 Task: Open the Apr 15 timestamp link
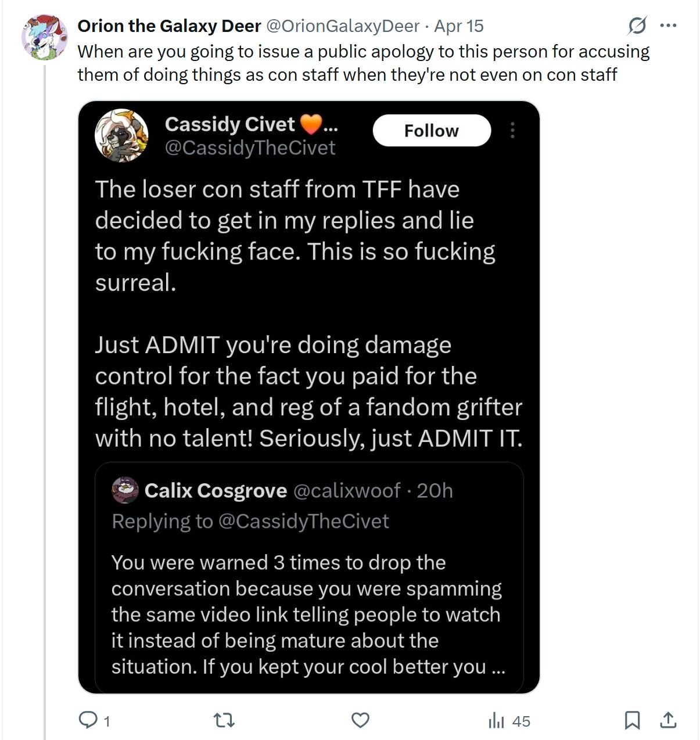459,26
